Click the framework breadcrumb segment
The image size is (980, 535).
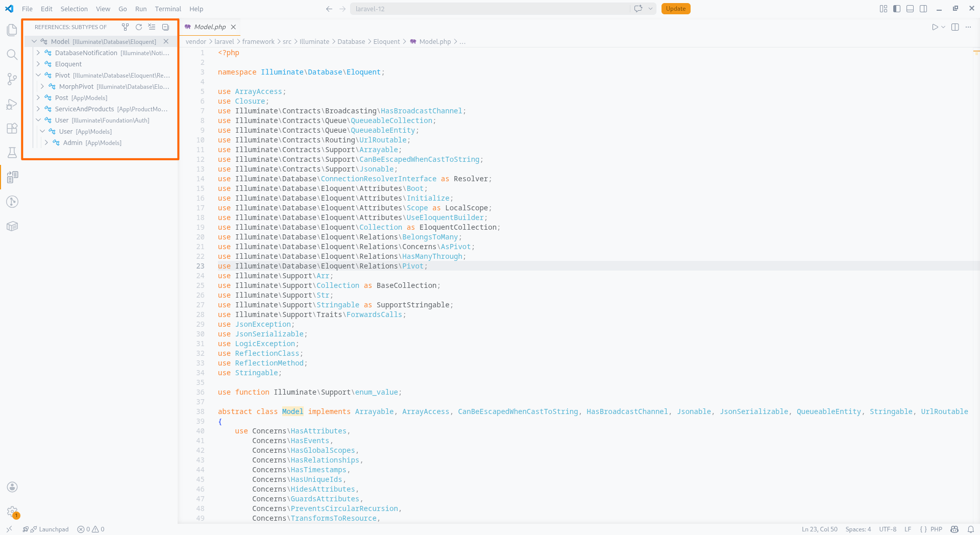click(258, 42)
